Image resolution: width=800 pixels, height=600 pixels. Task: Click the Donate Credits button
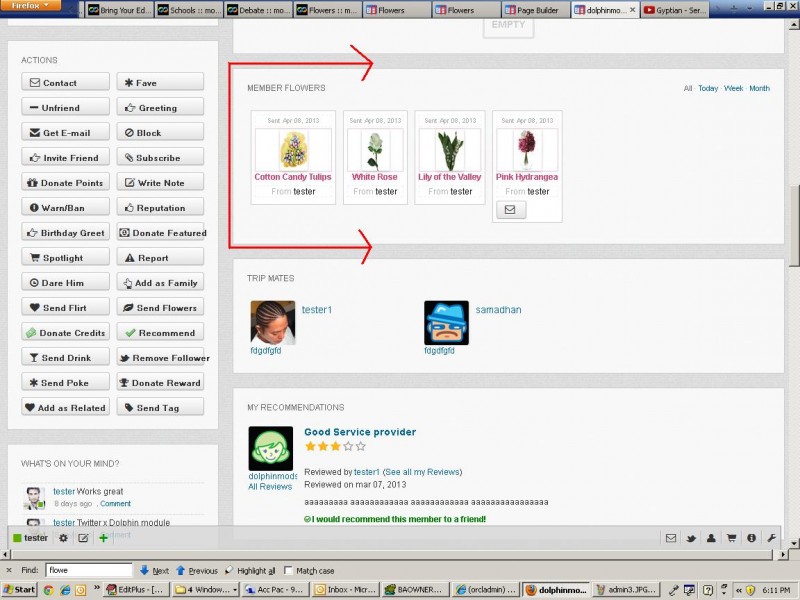(65, 332)
